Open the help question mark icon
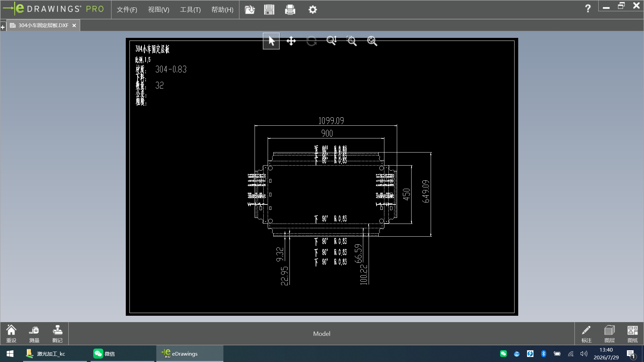The image size is (644, 362). click(x=588, y=8)
